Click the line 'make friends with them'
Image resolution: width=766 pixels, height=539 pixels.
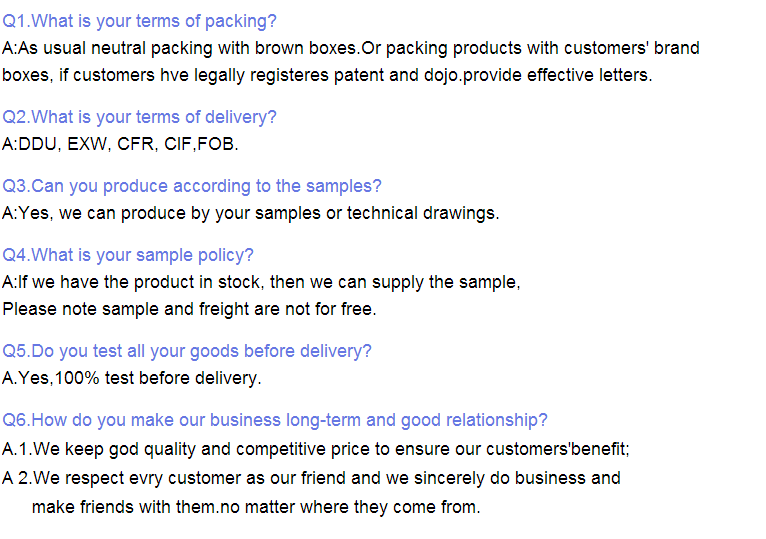[256, 507]
